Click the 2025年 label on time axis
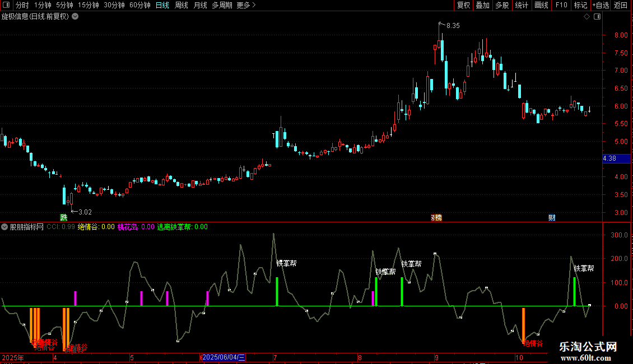Screen dimensions: 633x364 13,357
